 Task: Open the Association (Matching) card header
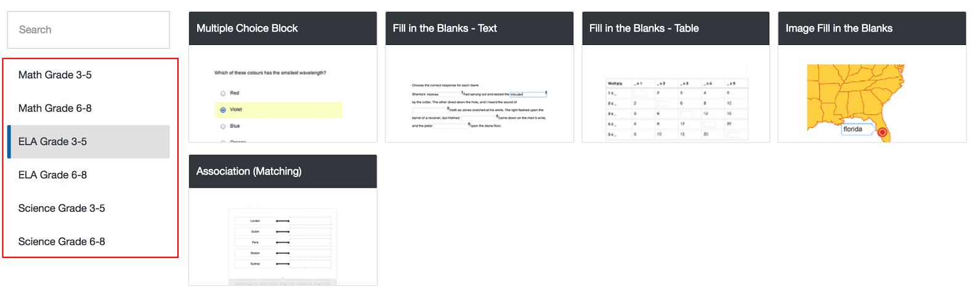(283, 172)
